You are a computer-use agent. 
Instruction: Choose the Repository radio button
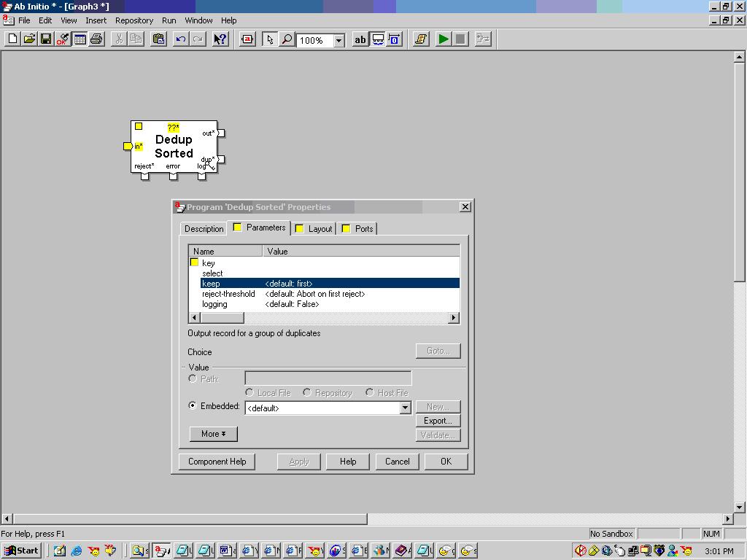[x=307, y=392]
